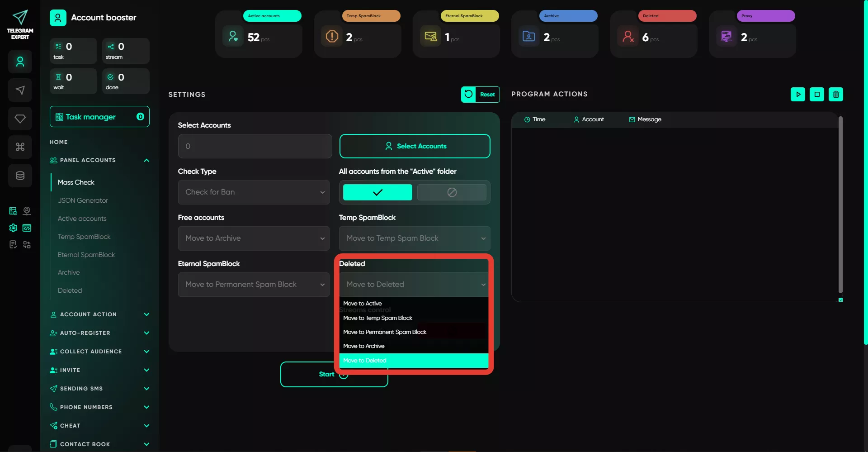Open JSON Generator in sidebar
Viewport: 868px width, 452px height.
[x=83, y=200]
